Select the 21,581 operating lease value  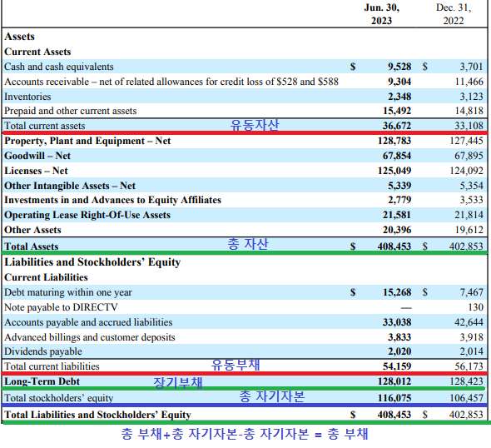[x=397, y=215]
